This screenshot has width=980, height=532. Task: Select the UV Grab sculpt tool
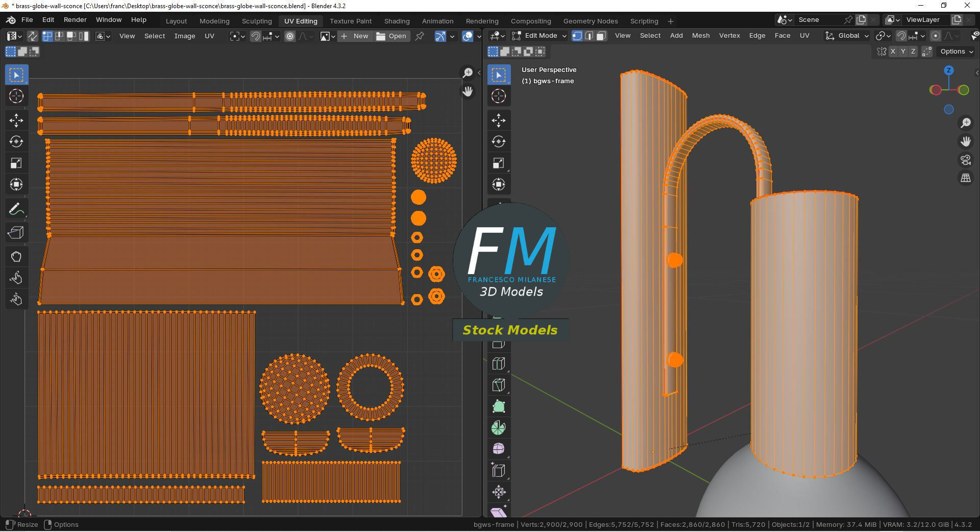[16, 256]
